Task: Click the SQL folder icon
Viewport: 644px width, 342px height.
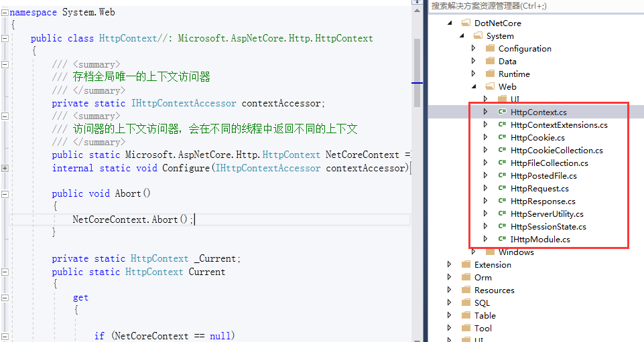Action: 466,303
